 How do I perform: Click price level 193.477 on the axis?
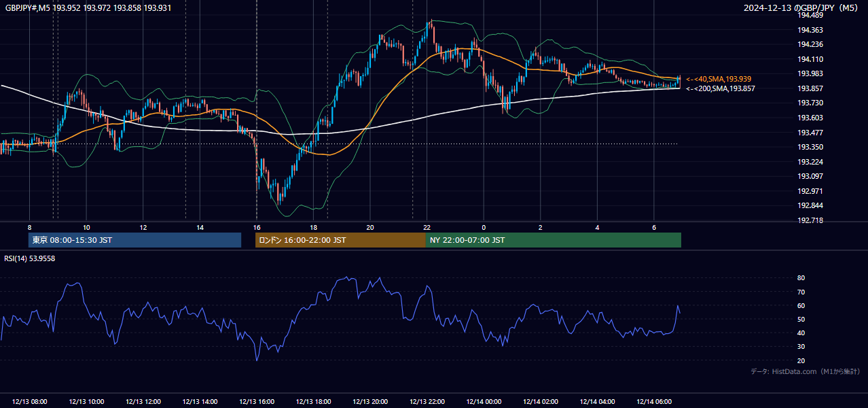coord(810,133)
